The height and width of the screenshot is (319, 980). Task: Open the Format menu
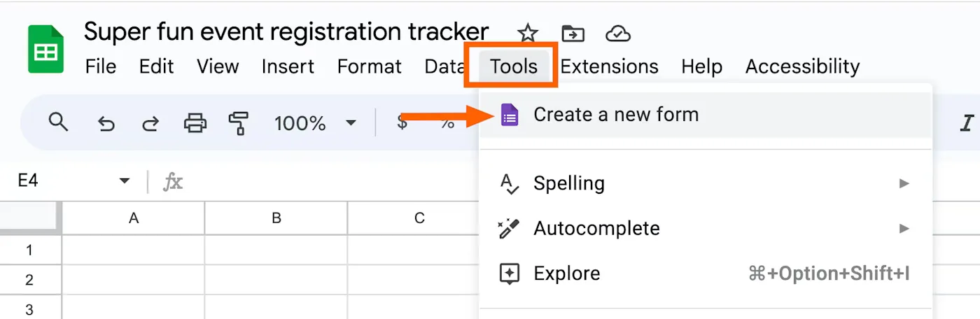pyautogui.click(x=370, y=66)
